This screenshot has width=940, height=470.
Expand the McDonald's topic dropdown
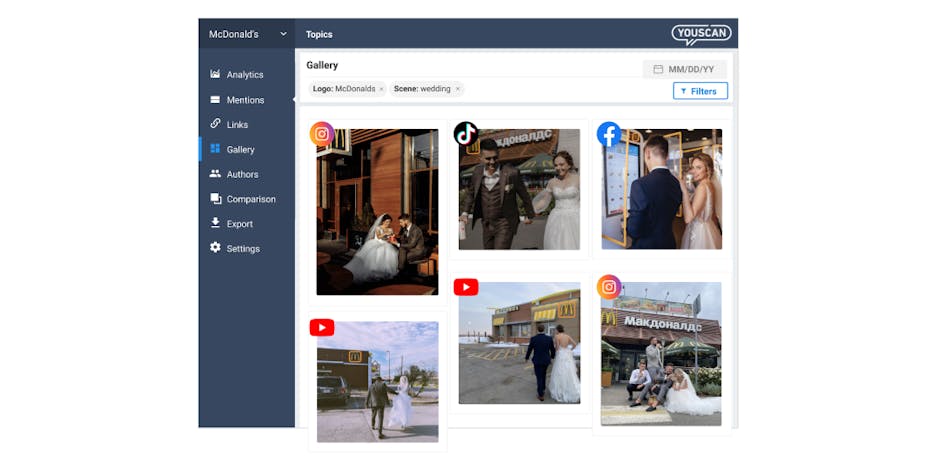click(x=283, y=34)
